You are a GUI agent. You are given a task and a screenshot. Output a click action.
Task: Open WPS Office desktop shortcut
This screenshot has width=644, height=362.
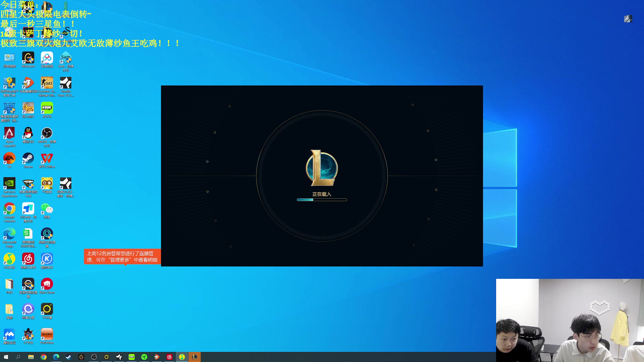(x=47, y=160)
